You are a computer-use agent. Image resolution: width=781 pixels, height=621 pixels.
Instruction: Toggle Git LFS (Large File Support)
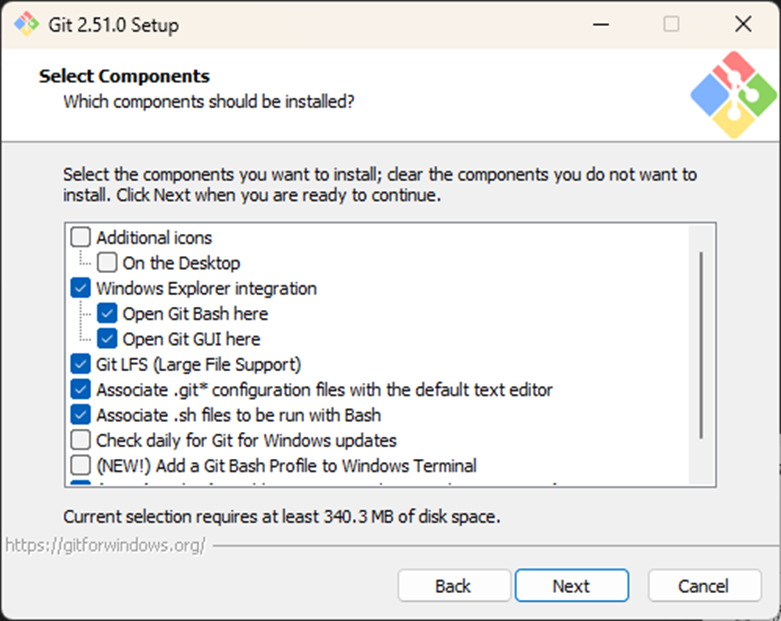81,364
